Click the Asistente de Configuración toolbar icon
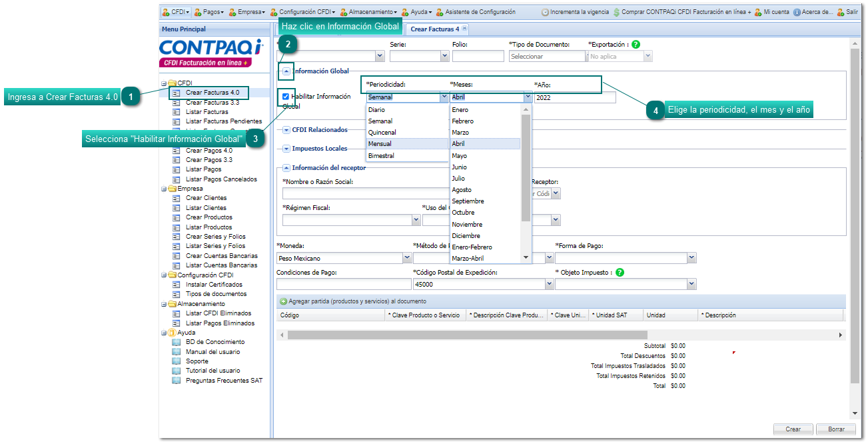The width and height of the screenshot is (868, 444). click(x=440, y=12)
